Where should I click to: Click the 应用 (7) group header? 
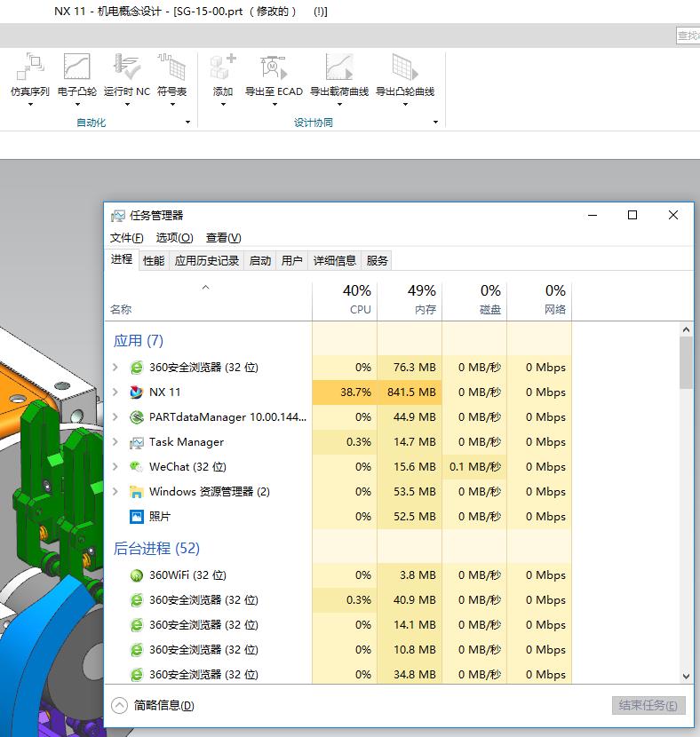(139, 340)
